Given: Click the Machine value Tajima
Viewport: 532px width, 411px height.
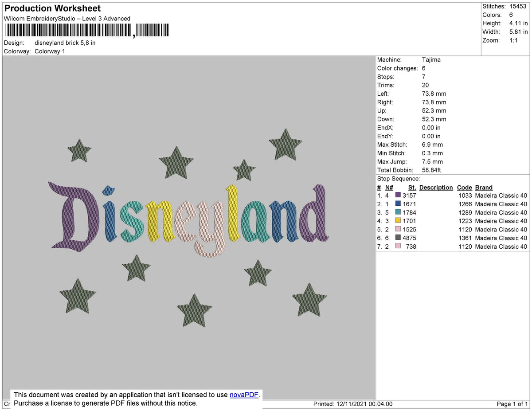Looking at the screenshot, I should click(431, 60).
